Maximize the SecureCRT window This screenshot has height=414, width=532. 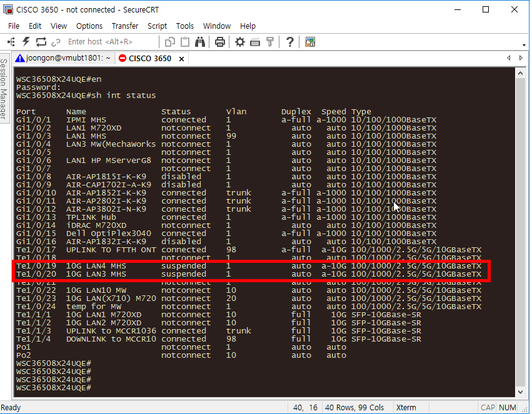486,9
